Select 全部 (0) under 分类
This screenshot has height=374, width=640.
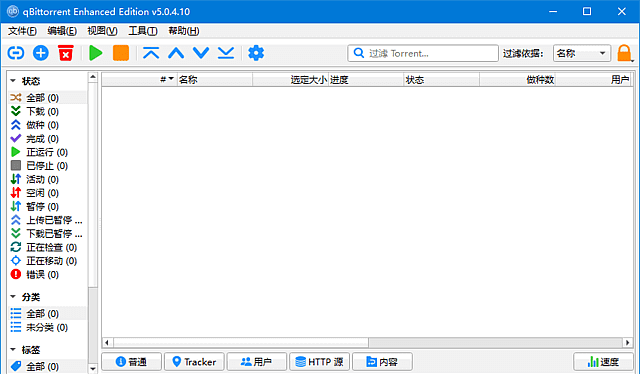pos(47,314)
